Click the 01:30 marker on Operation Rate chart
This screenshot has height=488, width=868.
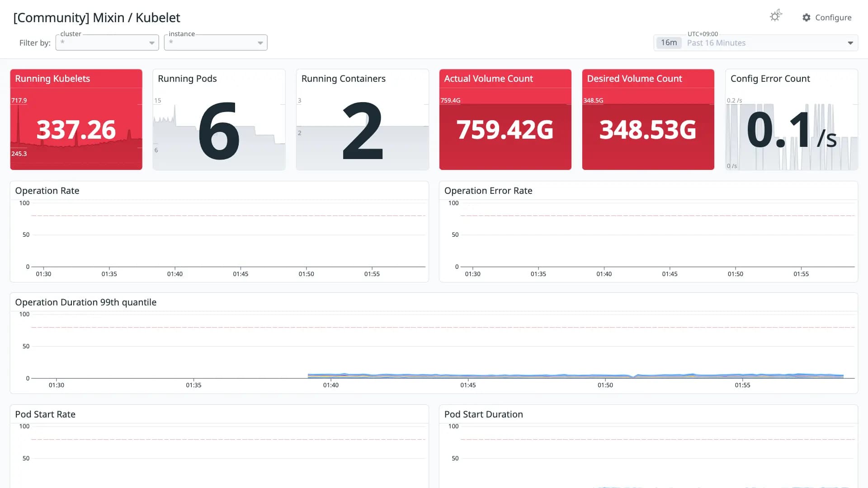click(x=43, y=274)
